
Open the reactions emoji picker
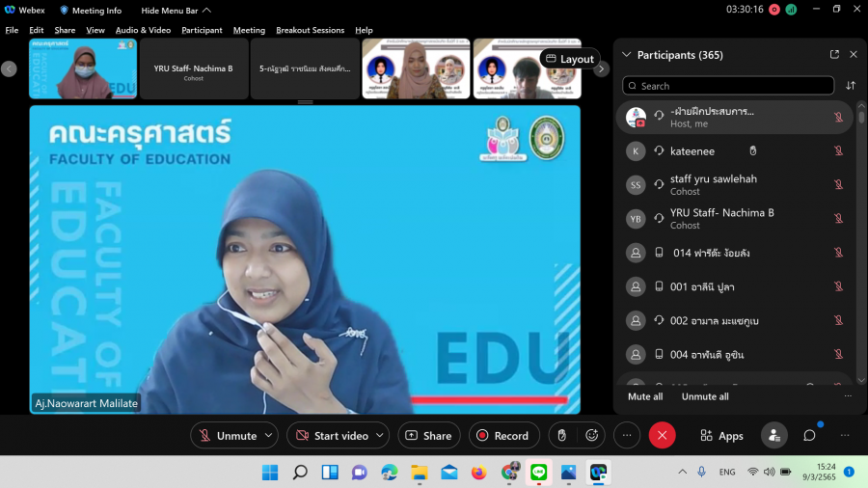coord(592,436)
